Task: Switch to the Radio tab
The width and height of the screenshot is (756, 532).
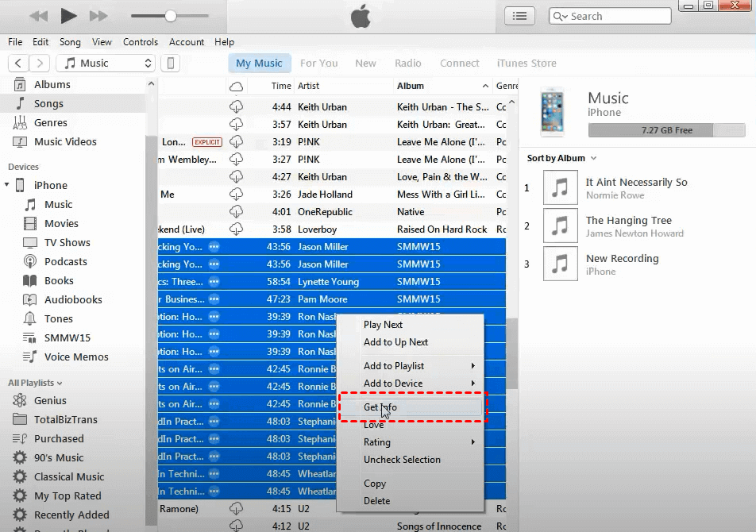Action: click(x=408, y=64)
